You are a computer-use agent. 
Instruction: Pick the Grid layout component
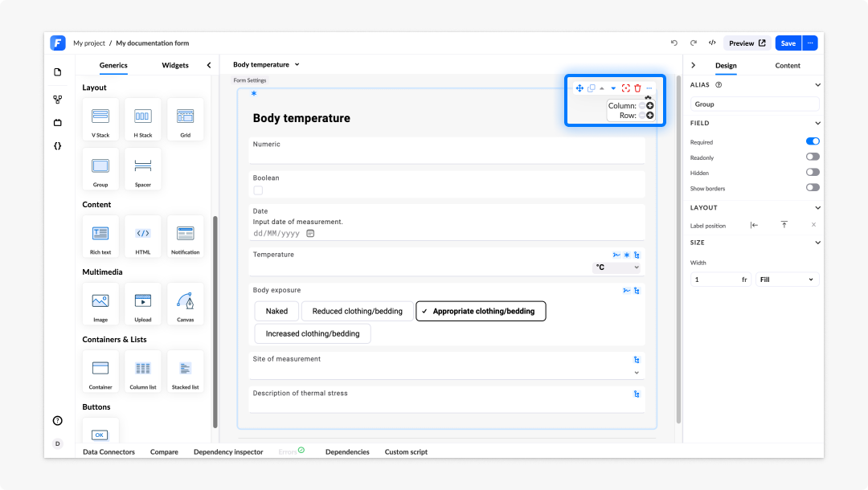(x=186, y=120)
